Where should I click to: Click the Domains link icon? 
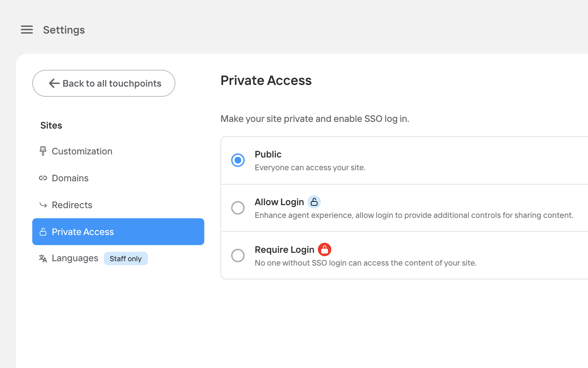[43, 178]
